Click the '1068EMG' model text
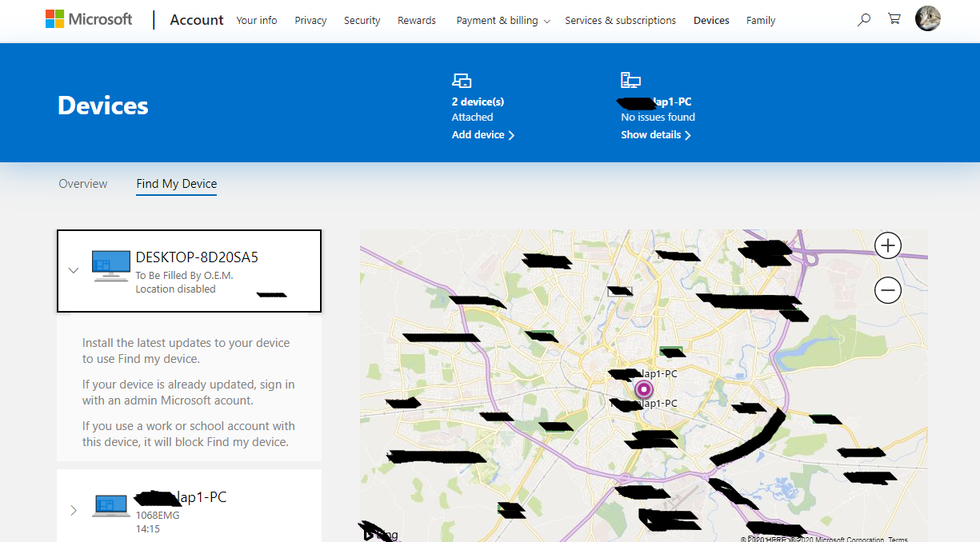Viewport: 980px width, 542px height. [158, 516]
